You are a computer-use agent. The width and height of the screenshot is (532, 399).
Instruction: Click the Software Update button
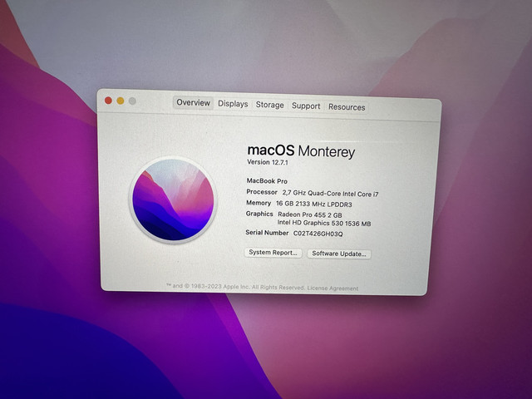pos(339,254)
